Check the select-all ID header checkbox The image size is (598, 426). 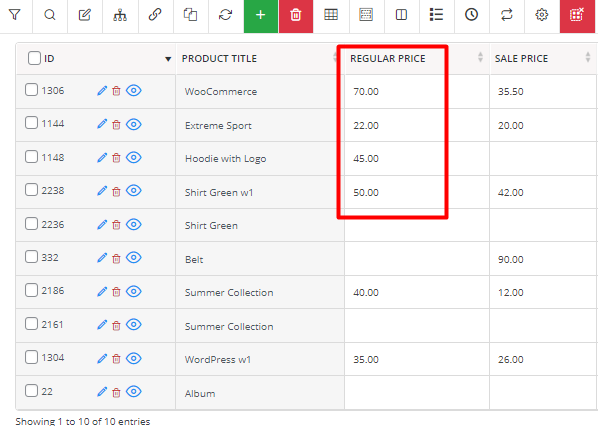click(34, 58)
